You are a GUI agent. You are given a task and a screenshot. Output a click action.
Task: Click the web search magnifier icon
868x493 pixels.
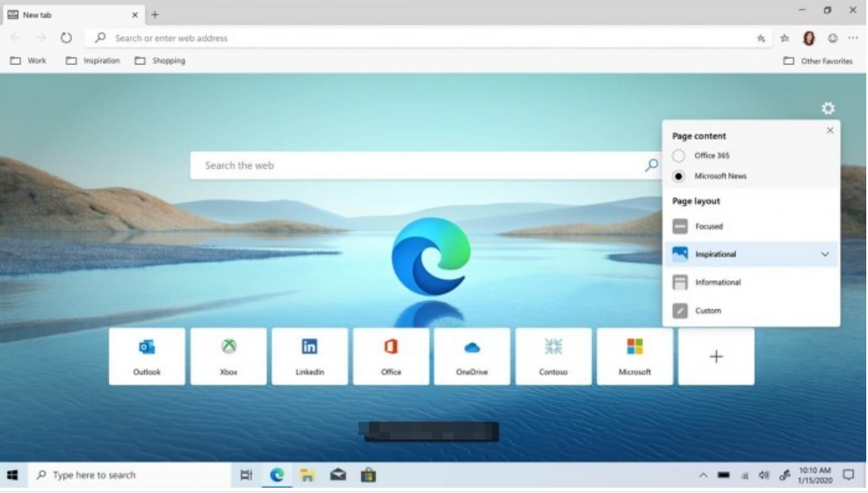652,165
